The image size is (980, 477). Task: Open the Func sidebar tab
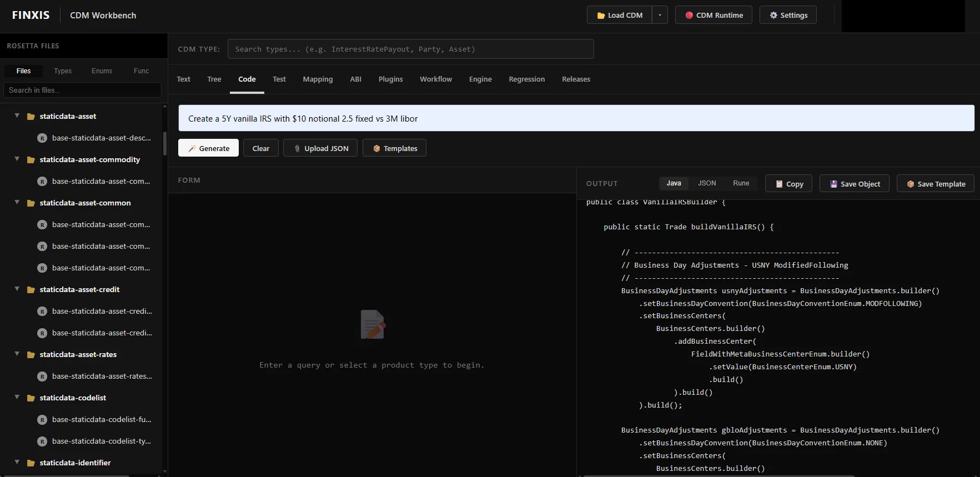[141, 71]
